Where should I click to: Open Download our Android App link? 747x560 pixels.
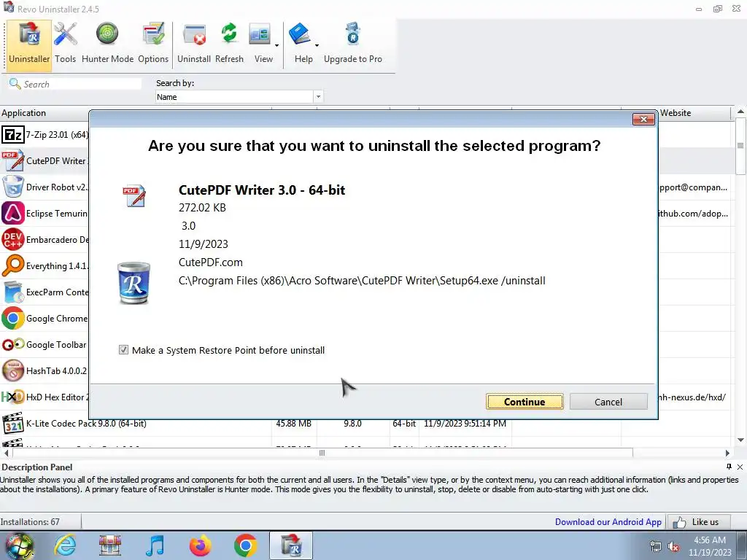coord(608,522)
